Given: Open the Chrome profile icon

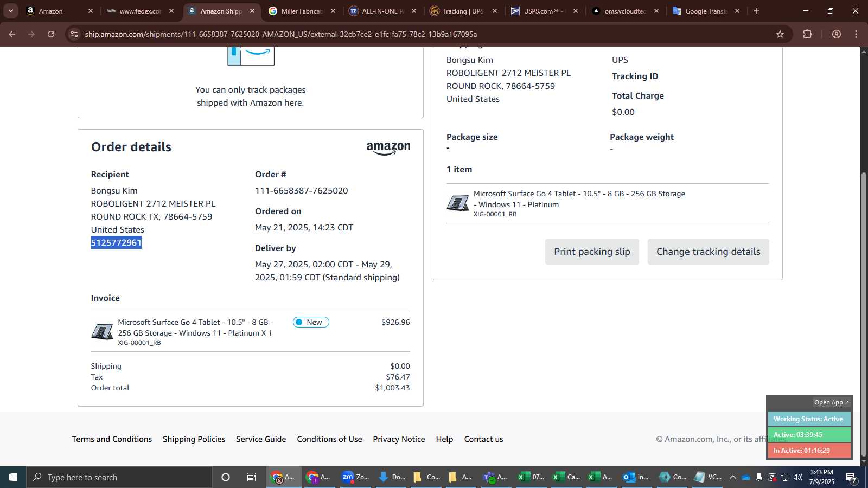Looking at the screenshot, I should pos(837,34).
